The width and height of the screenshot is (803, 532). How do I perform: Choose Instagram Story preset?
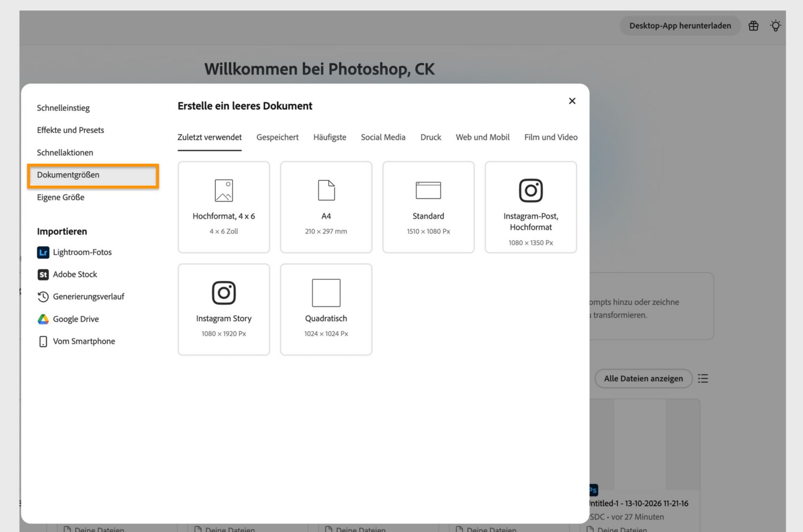[x=224, y=310]
